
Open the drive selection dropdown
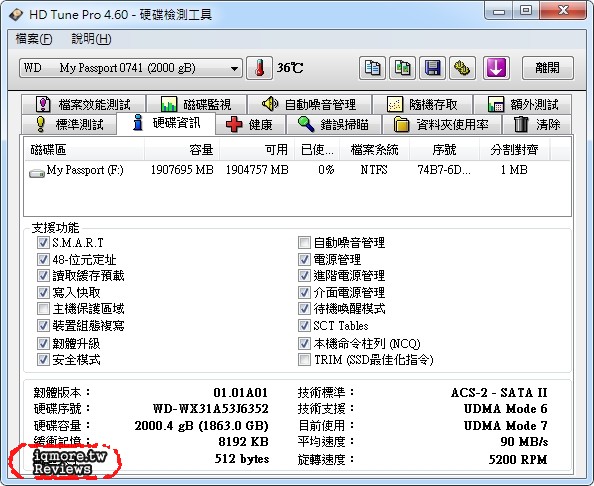[131, 68]
